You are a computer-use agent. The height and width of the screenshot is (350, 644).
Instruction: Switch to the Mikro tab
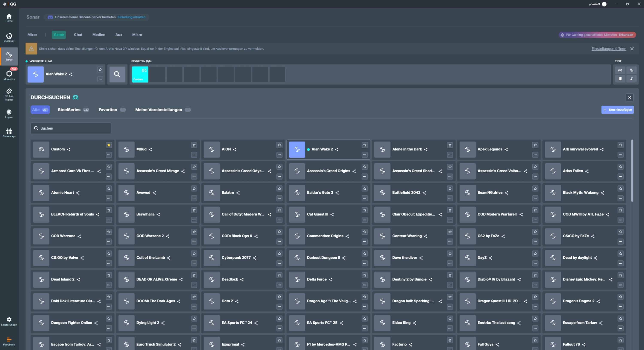137,35
